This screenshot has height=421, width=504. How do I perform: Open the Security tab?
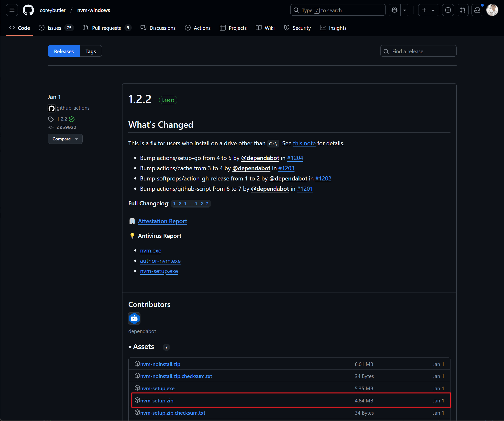[297, 28]
